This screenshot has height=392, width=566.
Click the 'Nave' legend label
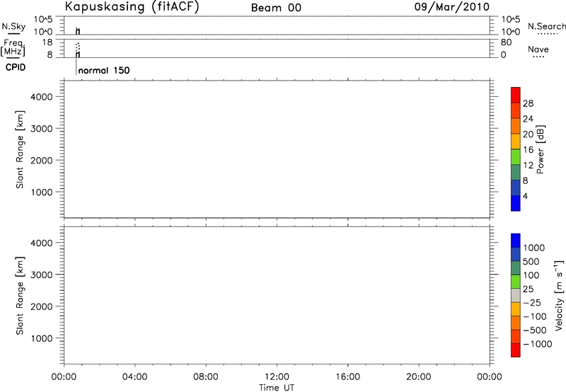[x=538, y=50]
